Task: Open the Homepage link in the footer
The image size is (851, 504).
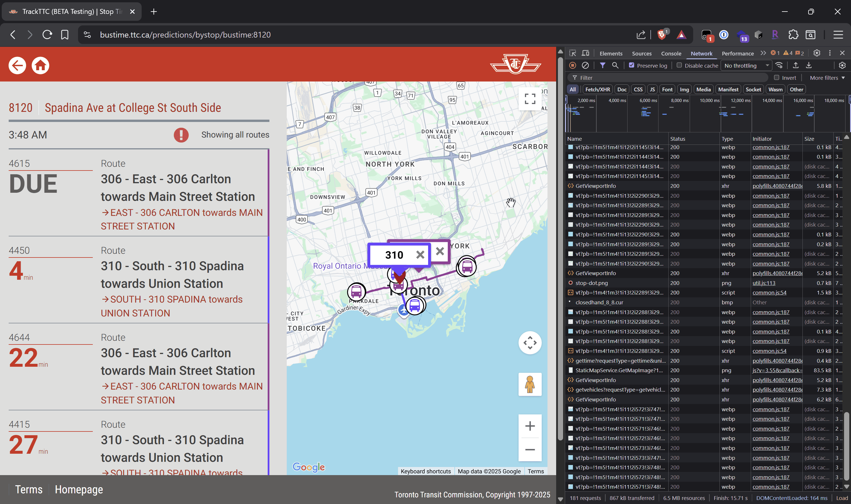Action: click(79, 489)
